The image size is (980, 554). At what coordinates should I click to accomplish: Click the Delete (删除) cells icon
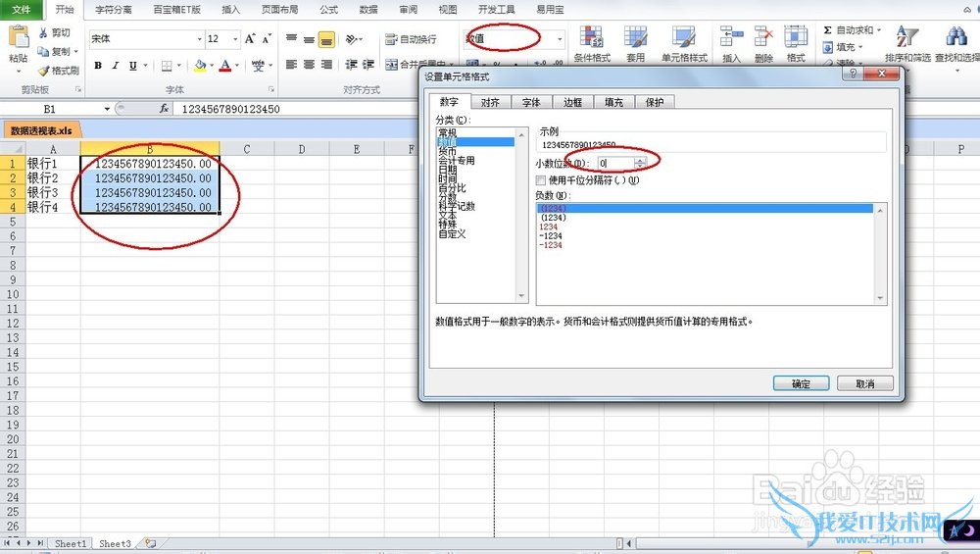(763, 39)
